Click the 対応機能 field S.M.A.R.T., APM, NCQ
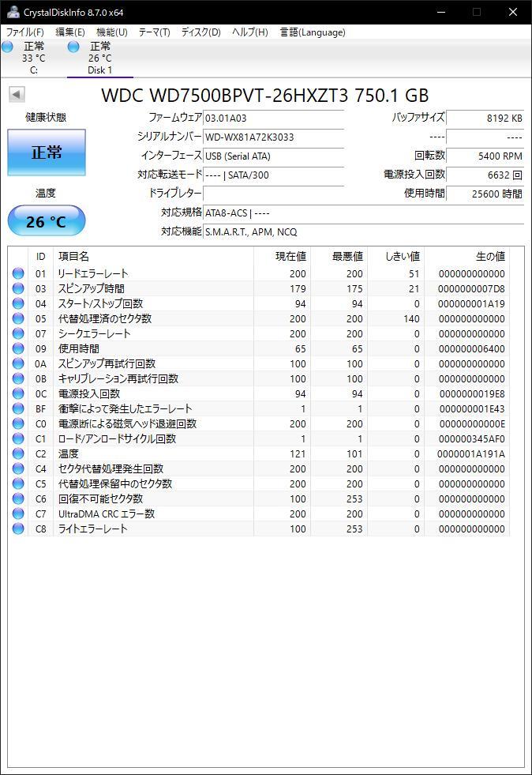The height and width of the screenshot is (775, 532). [363, 231]
